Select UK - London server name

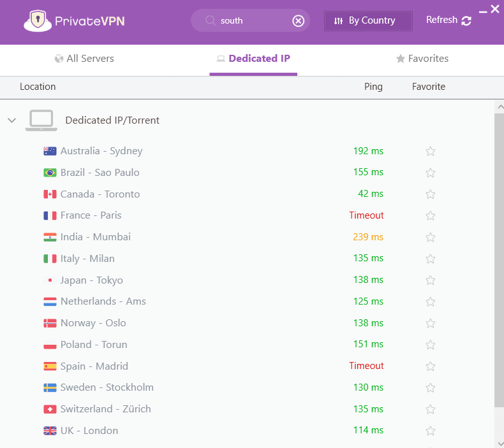tap(89, 431)
